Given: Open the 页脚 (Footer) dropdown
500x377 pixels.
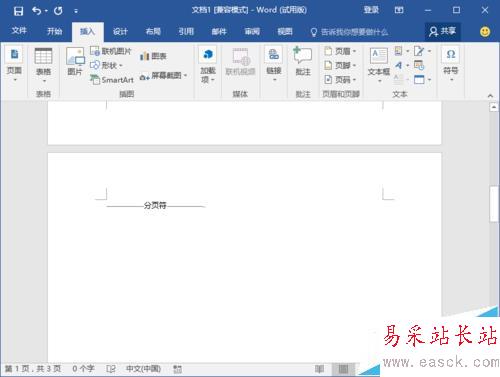Looking at the screenshot, I should pos(340,65).
